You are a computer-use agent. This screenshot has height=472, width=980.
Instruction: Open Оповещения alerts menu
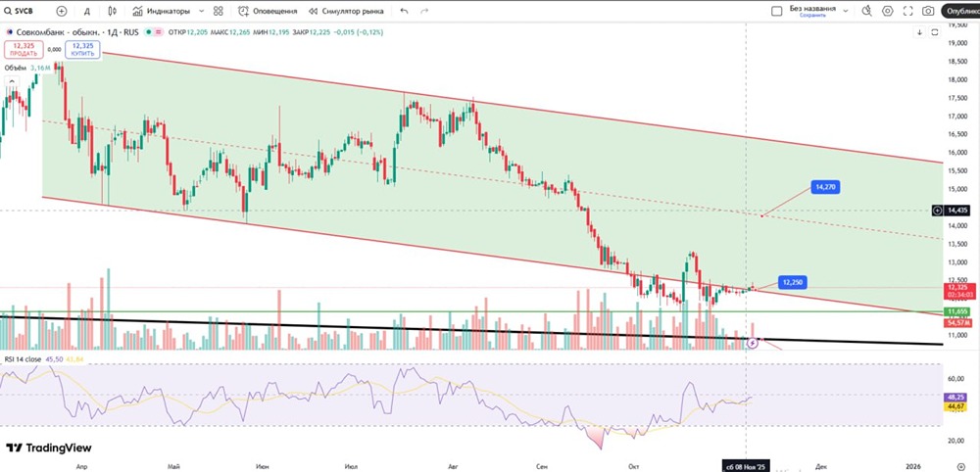267,11
